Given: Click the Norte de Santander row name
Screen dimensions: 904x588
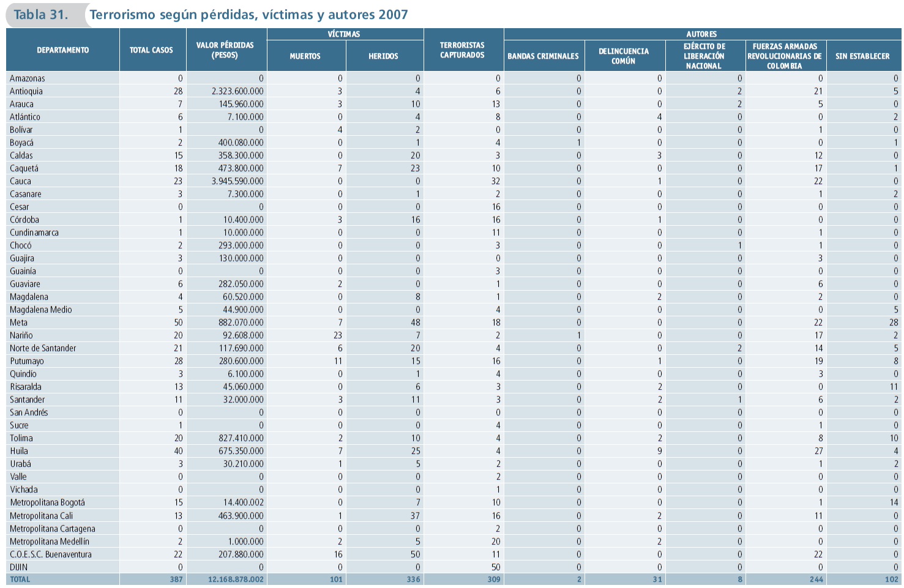Looking at the screenshot, I should click(x=43, y=348).
